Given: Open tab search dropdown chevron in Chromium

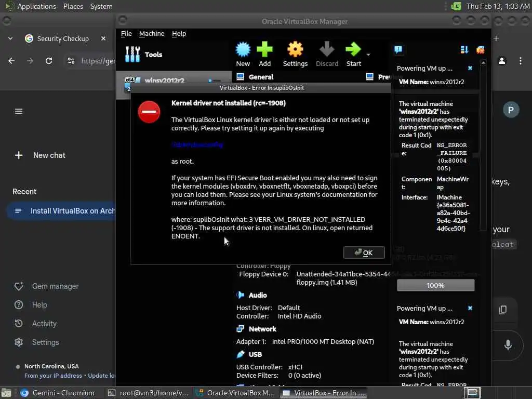Looking at the screenshot, I should [x=10, y=38].
